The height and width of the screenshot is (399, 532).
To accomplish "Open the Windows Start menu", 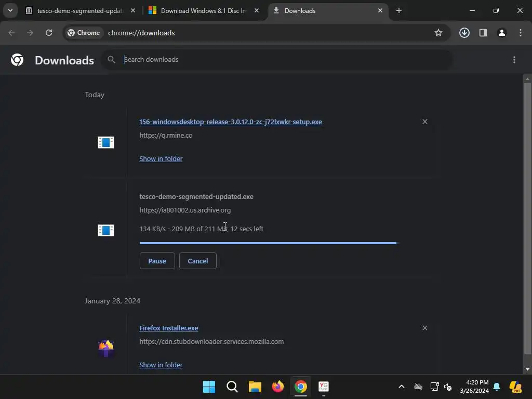I will point(209,387).
